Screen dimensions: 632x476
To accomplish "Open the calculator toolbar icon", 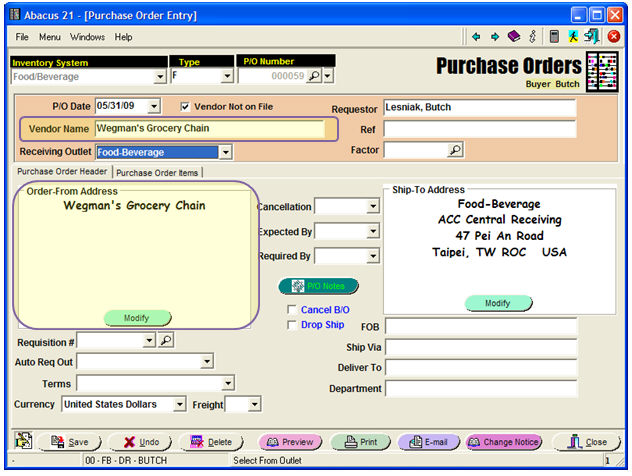I will [554, 37].
